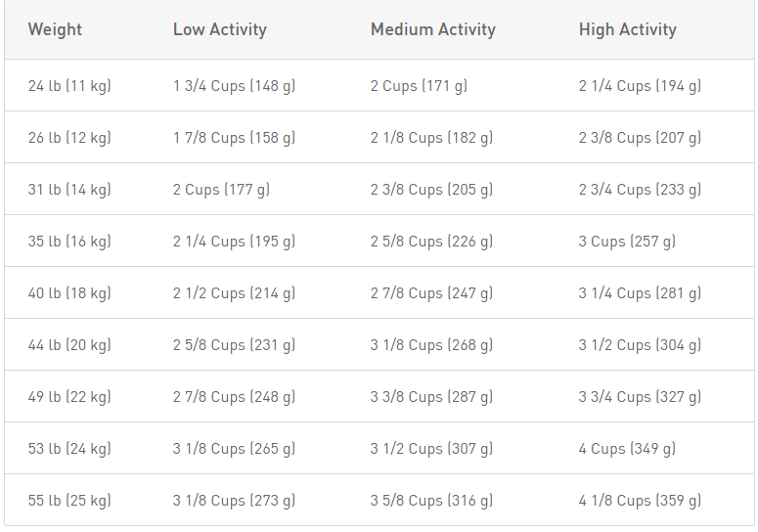Screen dimensions: 758x532
Task: Click the Low Activity column header
Action: (x=220, y=29)
